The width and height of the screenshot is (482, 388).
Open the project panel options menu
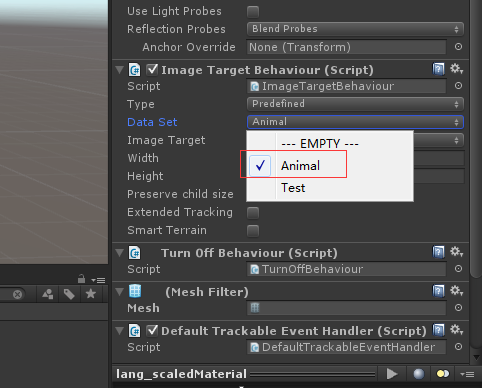point(98,280)
